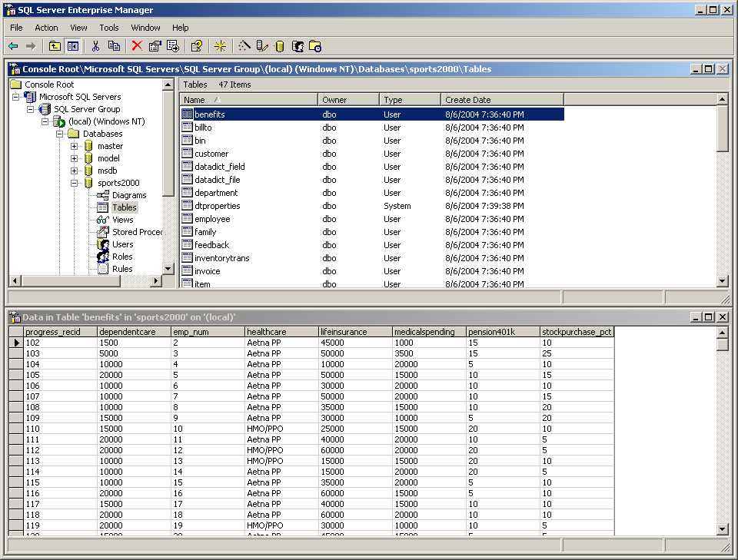Click the New Database cylinder toolbar icon
738x560 pixels.
click(280, 46)
